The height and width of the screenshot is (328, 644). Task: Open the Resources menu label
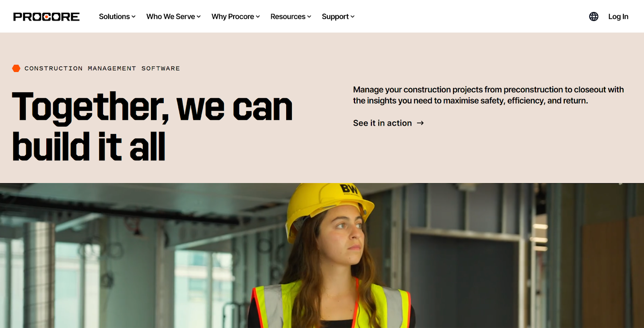tap(288, 17)
